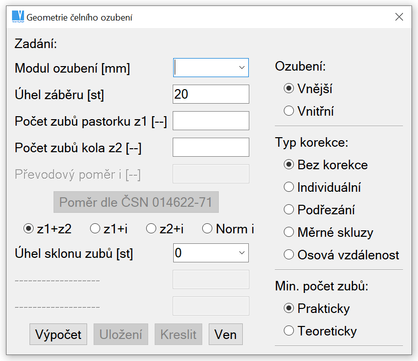Click the Úhel záběru input field
This screenshot has width=418, height=361.
tap(211, 94)
